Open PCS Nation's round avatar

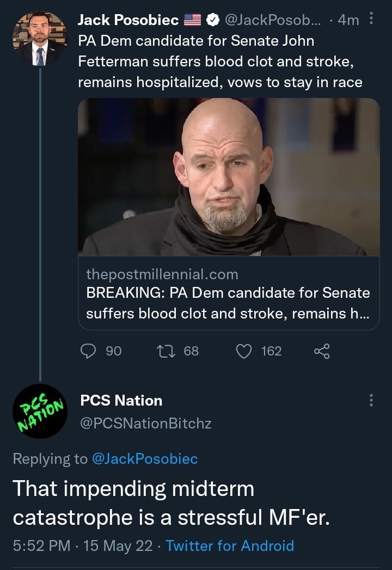tap(40, 411)
